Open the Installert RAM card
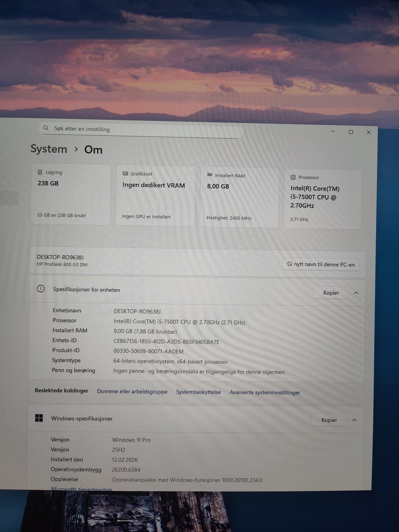This screenshot has height=532, width=399. tap(239, 197)
